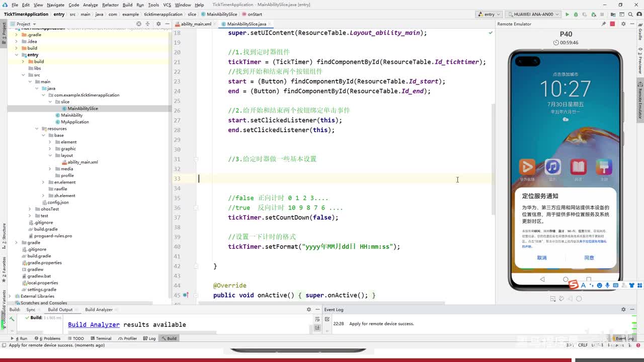Click the editor horizontal scrollbar
Viewport: 644px width, 362px height.
point(322,303)
